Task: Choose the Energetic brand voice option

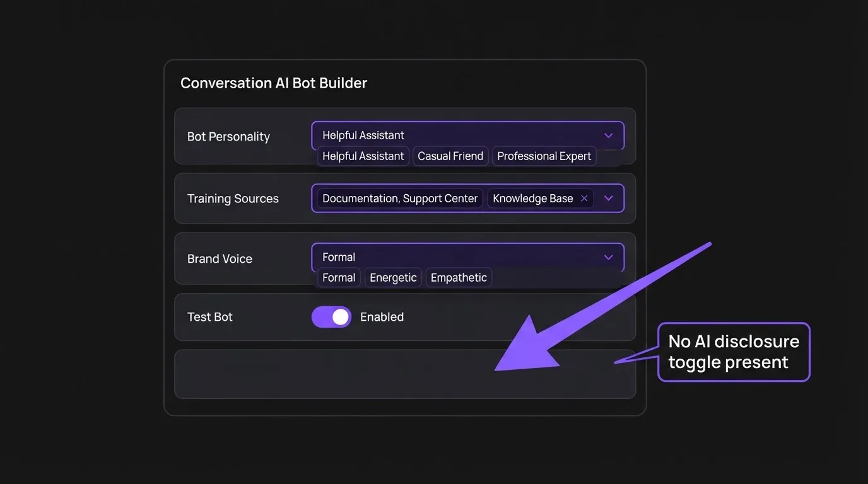Action: click(x=393, y=278)
